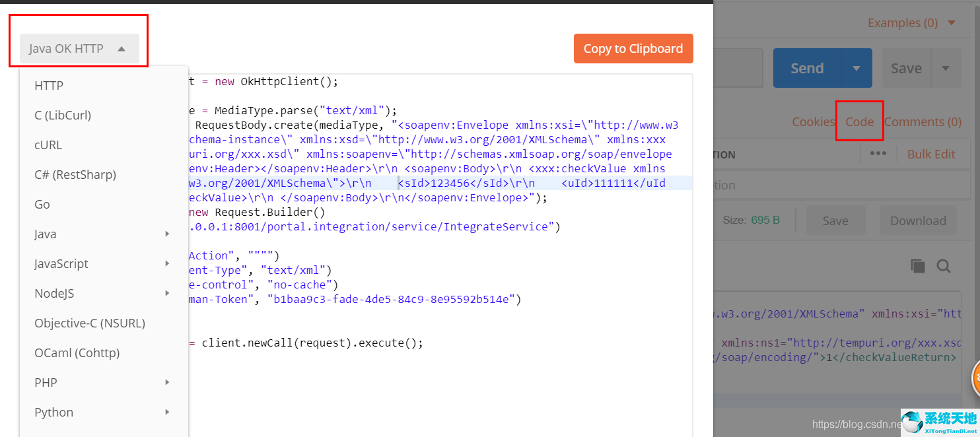Viewport: 980px width, 437px height.
Task: Download the response body
Action: [918, 220]
